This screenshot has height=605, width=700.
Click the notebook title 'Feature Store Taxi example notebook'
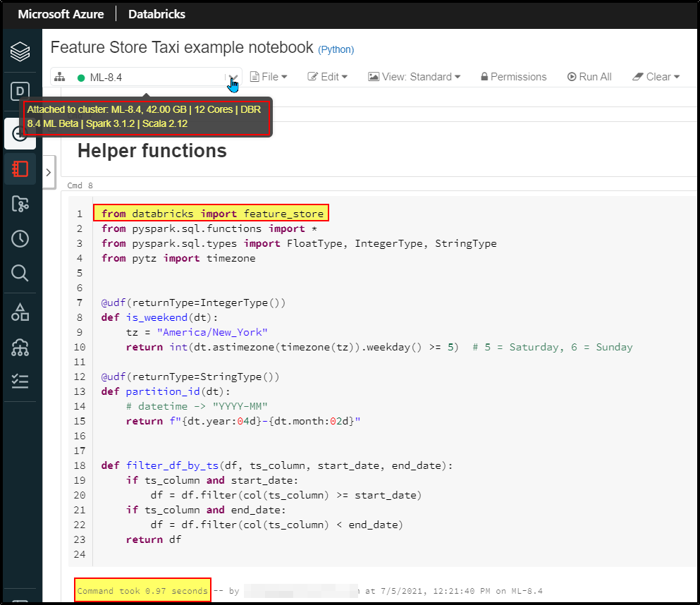(182, 47)
